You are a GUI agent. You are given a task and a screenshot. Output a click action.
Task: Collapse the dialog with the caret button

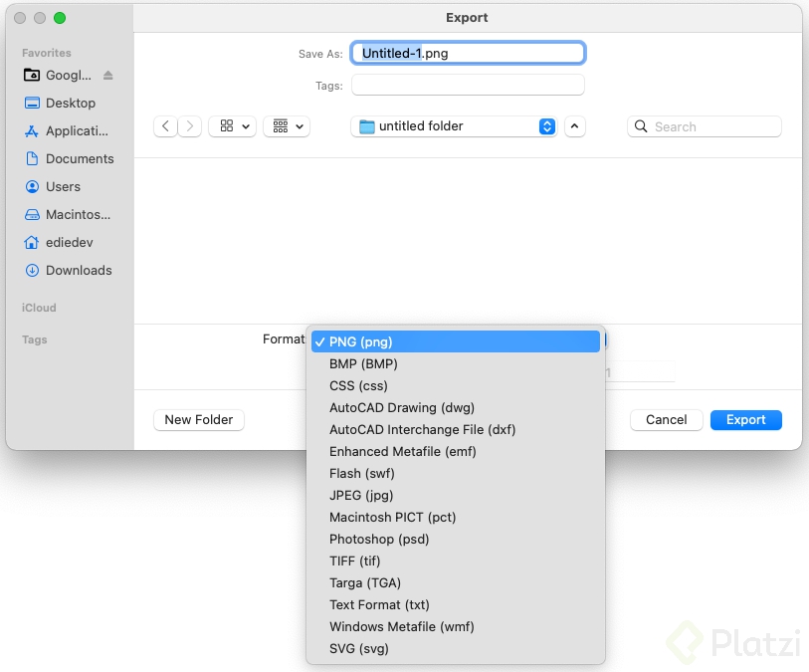(575, 126)
